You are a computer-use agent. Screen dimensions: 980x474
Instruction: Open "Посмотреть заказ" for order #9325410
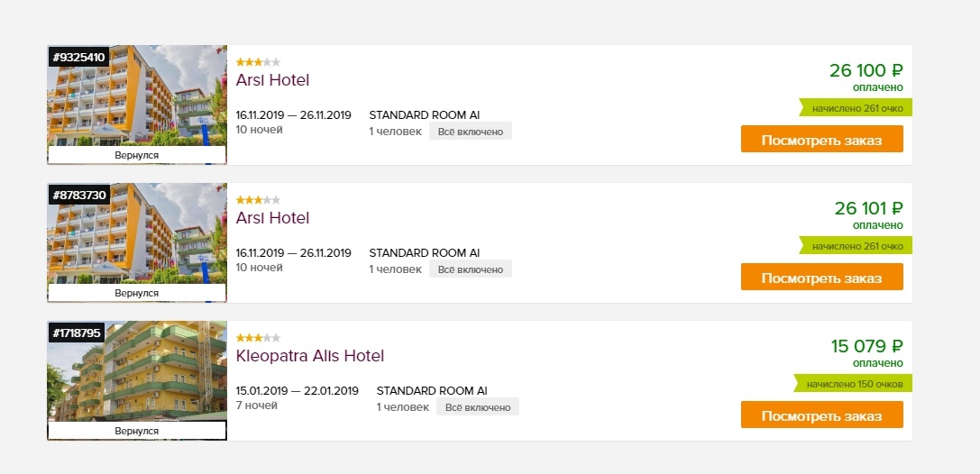click(821, 140)
